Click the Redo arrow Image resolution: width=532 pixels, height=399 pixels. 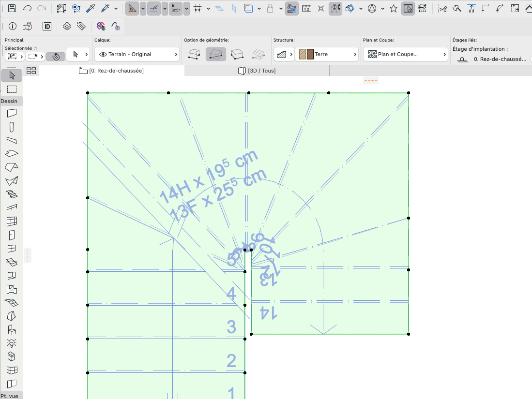pos(42,9)
